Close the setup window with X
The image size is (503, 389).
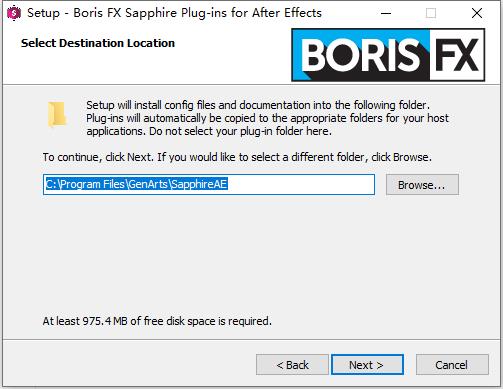point(477,13)
